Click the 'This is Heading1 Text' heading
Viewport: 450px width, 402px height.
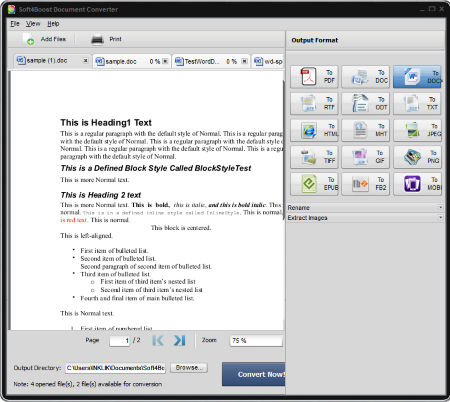tap(106, 122)
